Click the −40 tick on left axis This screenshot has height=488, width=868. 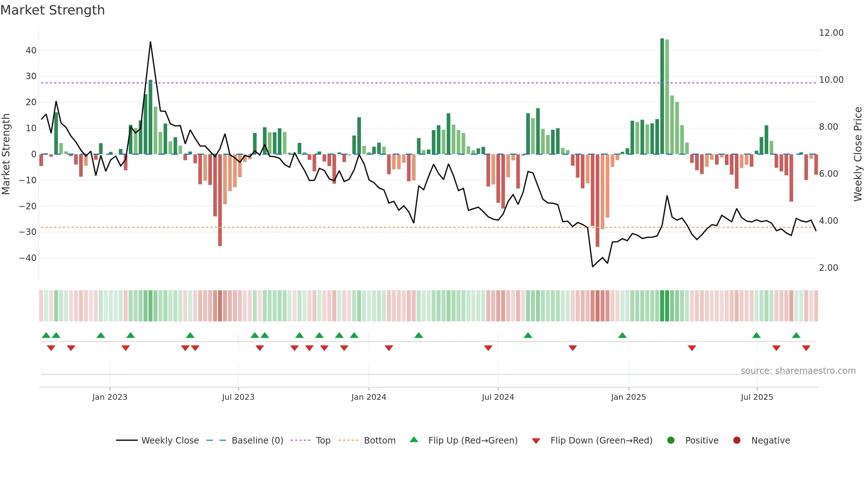point(28,258)
